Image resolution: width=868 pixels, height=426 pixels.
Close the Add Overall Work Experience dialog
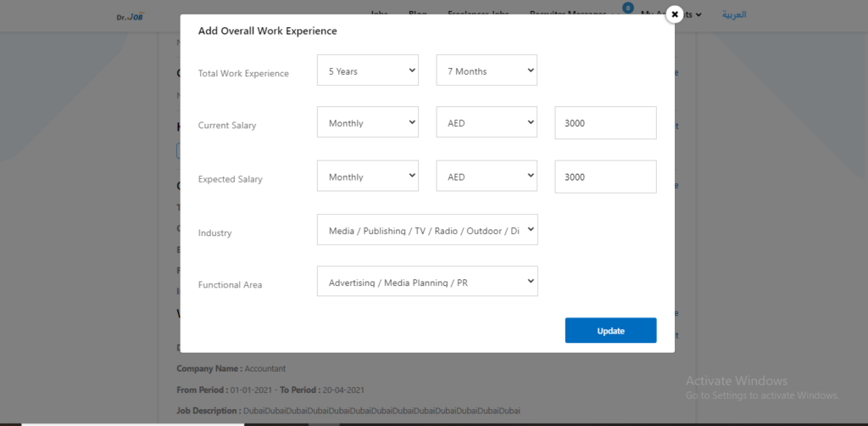674,14
